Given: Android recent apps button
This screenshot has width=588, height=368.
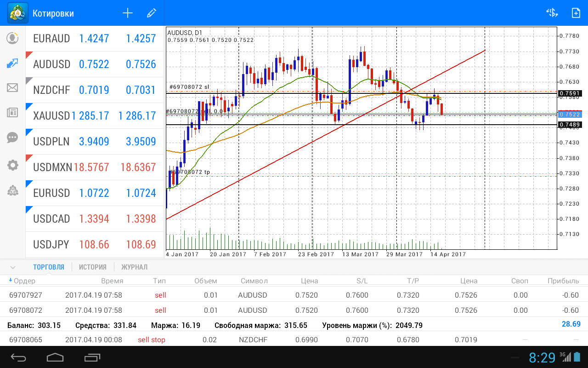Looking at the screenshot, I should pyautogui.click(x=92, y=357).
